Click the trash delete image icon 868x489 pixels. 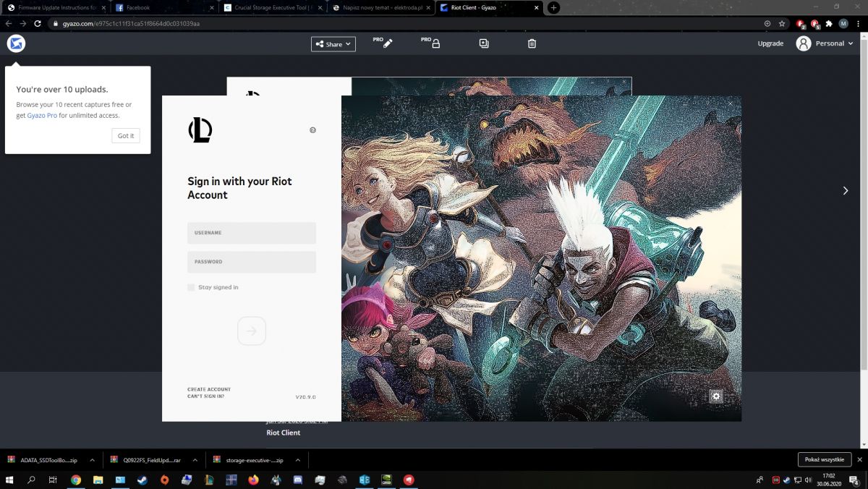tap(532, 43)
